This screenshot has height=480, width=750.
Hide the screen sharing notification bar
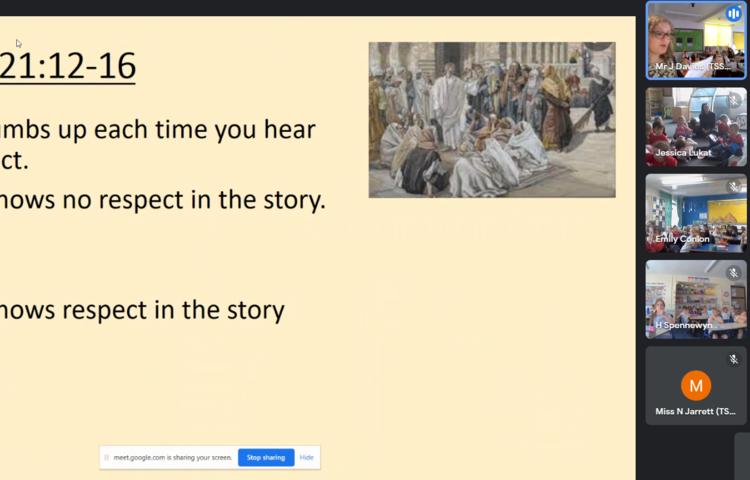pos(307,458)
